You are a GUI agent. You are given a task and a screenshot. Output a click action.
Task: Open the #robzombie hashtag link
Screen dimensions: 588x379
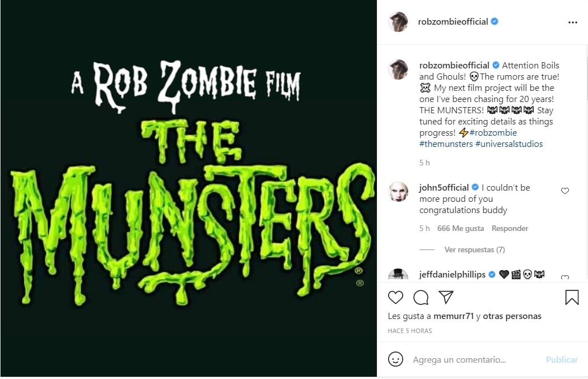[493, 133]
